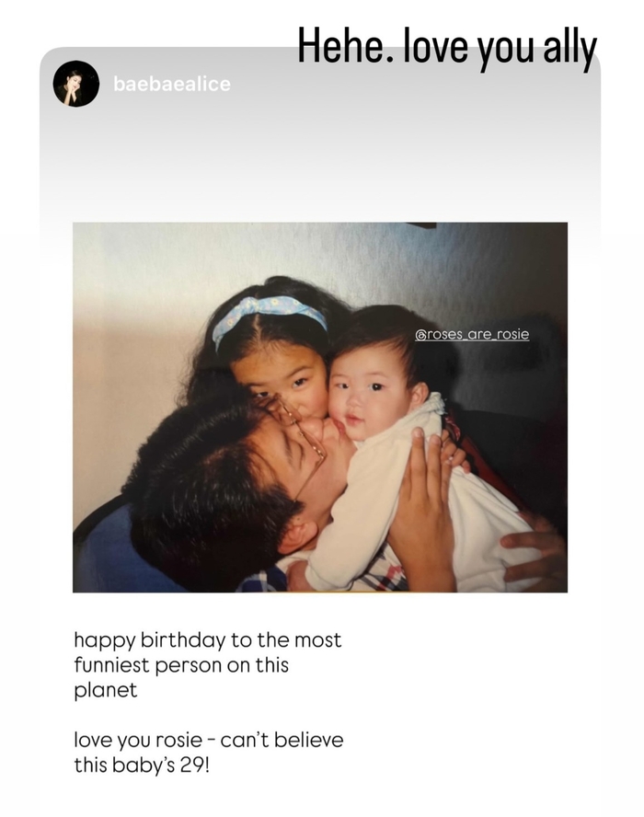Viewport: 644px width, 817px height.
Task: Open the @roses_are_rosie mention tag
Action: point(472,334)
